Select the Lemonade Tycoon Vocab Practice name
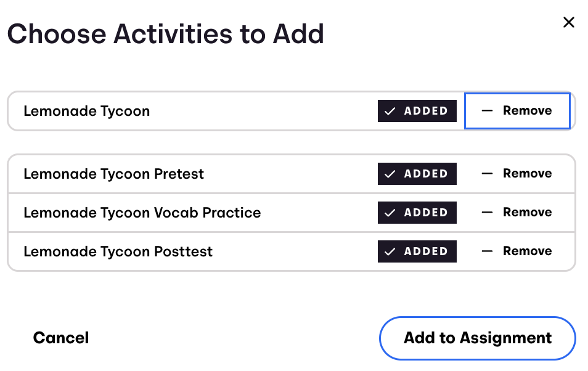The width and height of the screenshot is (588, 371). [x=142, y=213]
